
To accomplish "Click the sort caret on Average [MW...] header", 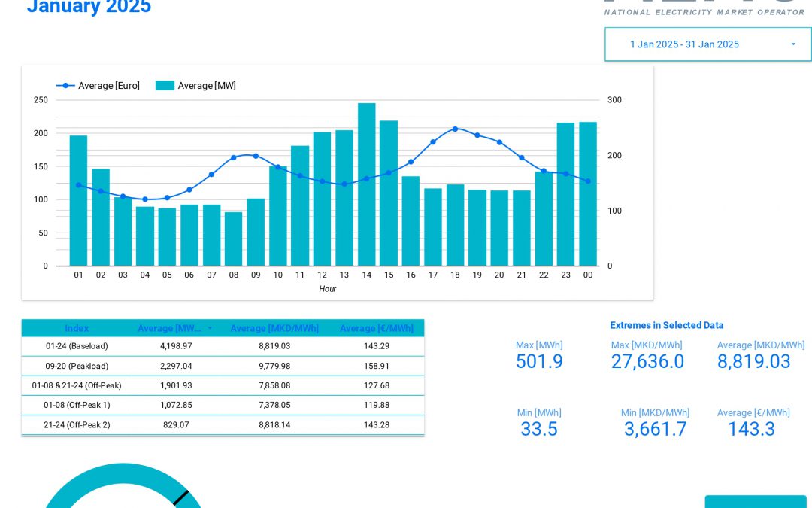I will (210, 328).
